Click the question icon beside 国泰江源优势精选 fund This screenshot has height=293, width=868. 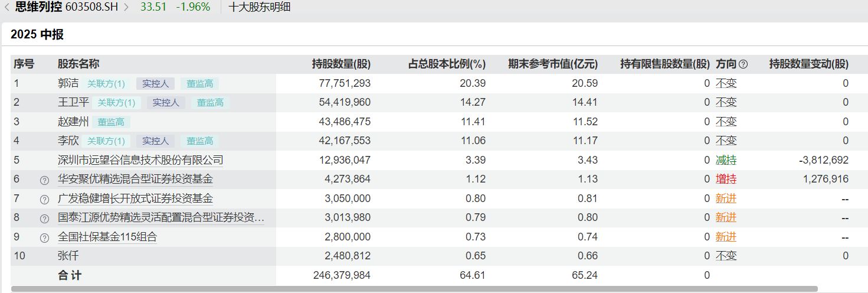coord(44,219)
